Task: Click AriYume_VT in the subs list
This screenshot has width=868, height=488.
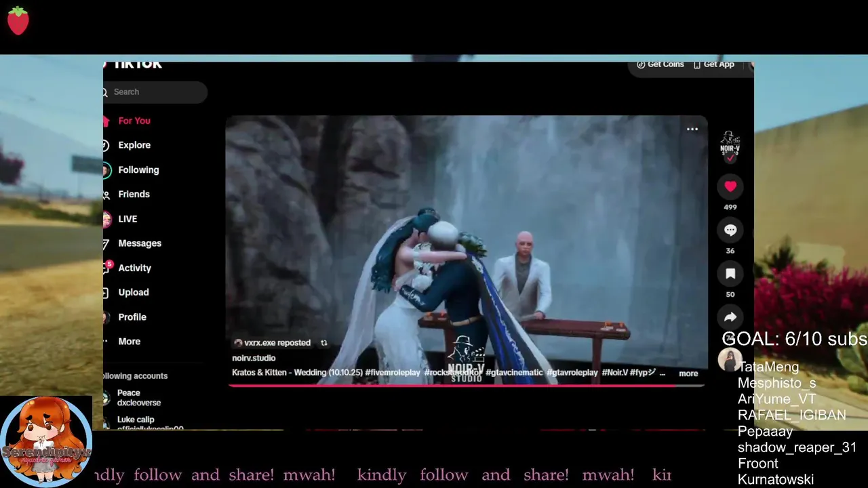Action: coord(776,399)
